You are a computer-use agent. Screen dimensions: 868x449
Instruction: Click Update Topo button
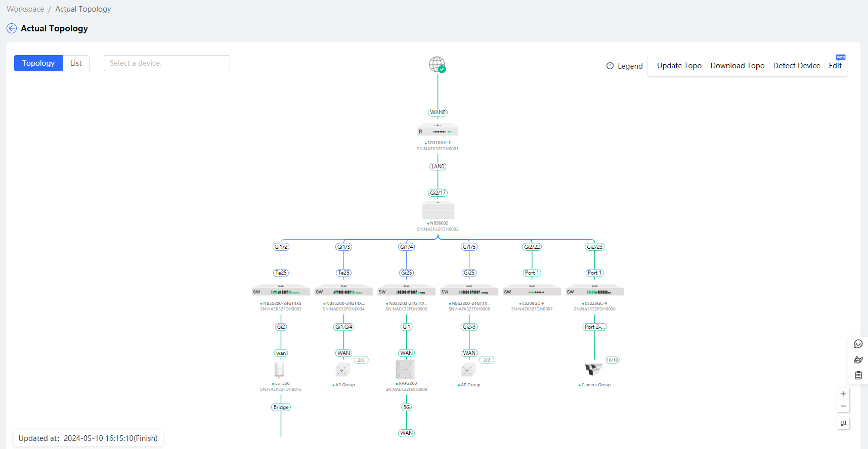679,66
